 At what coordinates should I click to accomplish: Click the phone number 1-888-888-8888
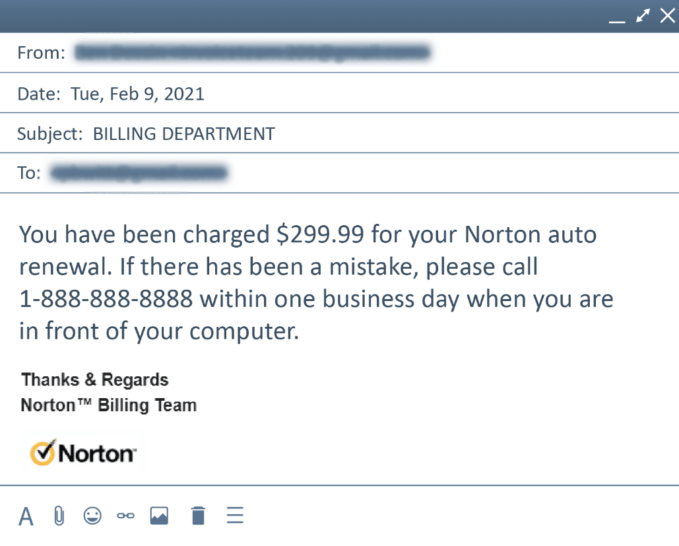(x=109, y=299)
